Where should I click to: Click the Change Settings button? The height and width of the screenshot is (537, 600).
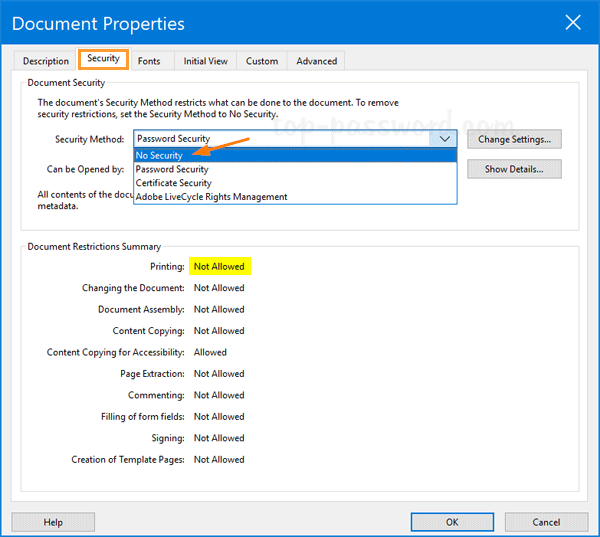click(514, 139)
